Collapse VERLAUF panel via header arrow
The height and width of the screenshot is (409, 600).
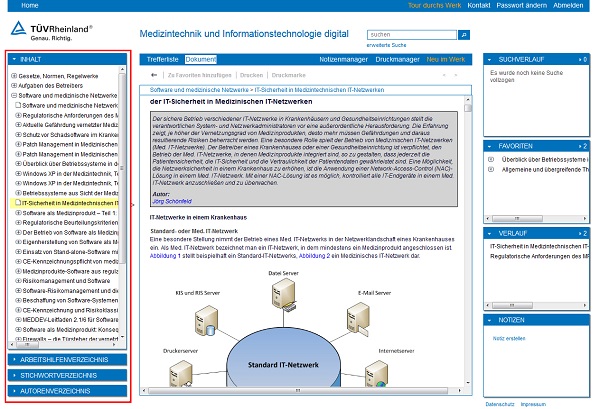tap(489, 233)
